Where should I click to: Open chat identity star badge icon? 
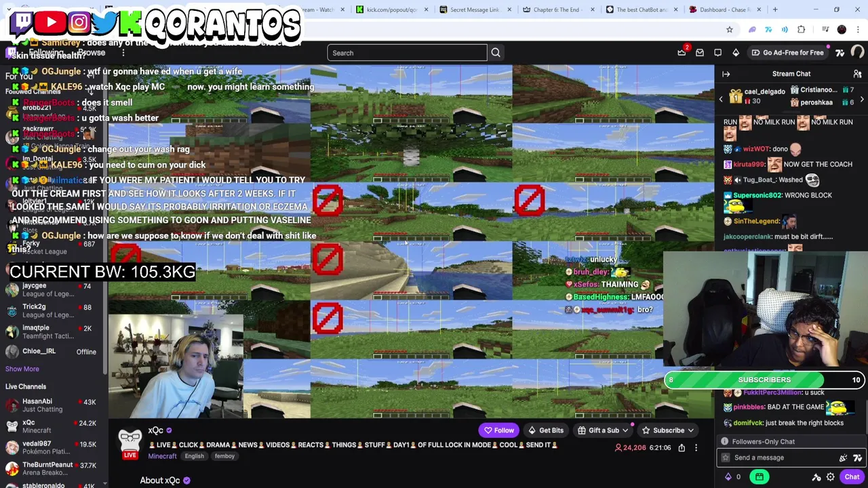click(726, 457)
